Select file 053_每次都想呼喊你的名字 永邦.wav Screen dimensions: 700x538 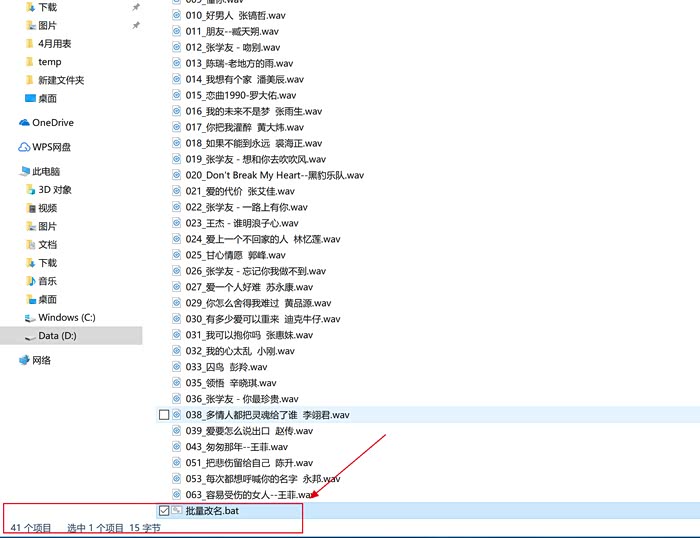click(x=263, y=479)
